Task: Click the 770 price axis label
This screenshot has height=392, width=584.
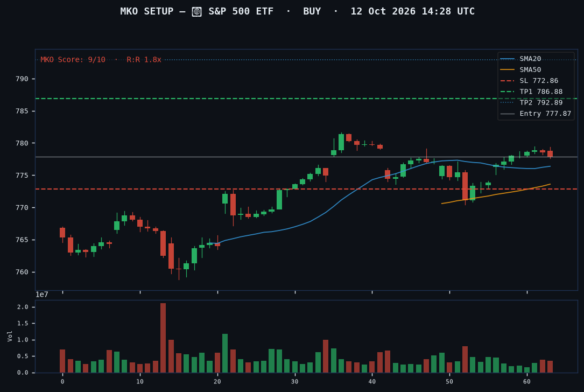Action: click(22, 207)
